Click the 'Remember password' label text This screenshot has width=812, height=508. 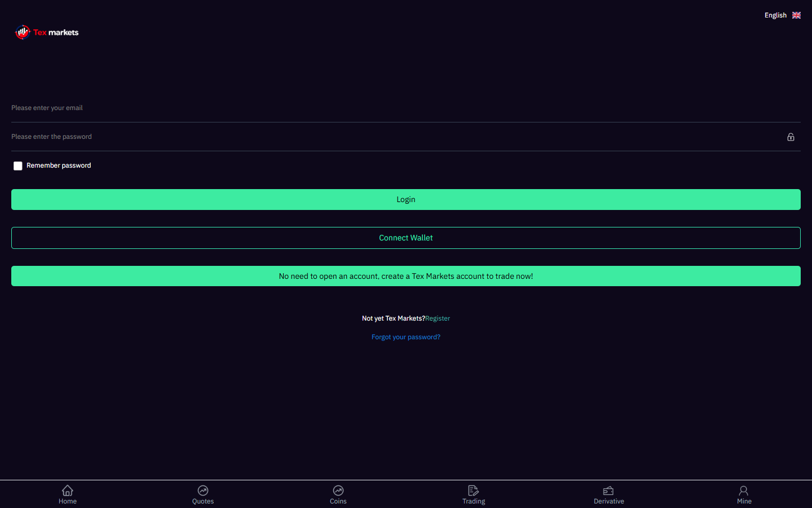59,165
